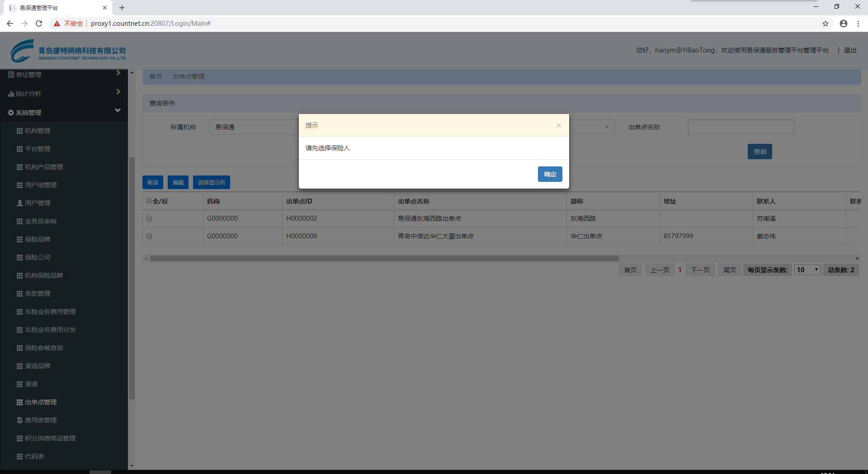Open the Chrome profile account icon

tap(844, 24)
